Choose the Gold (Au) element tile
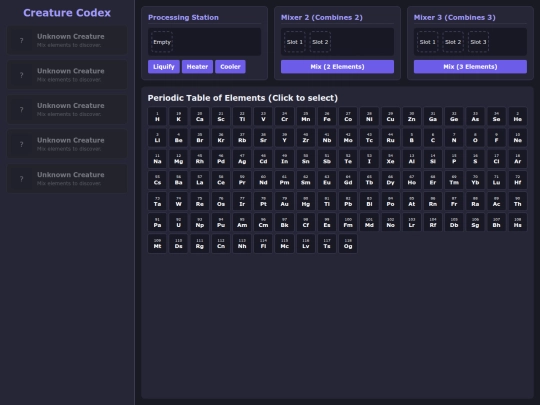This screenshot has width=540, height=405. pos(284,201)
